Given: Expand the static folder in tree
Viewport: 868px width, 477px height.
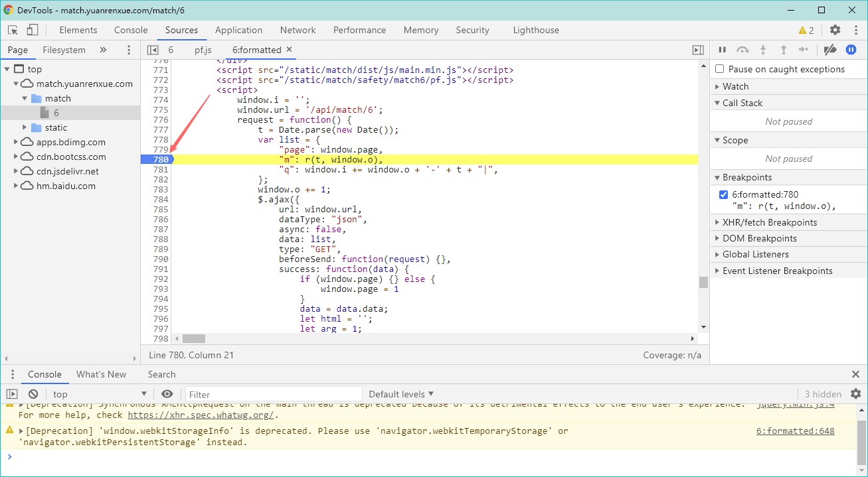Looking at the screenshot, I should coord(25,127).
